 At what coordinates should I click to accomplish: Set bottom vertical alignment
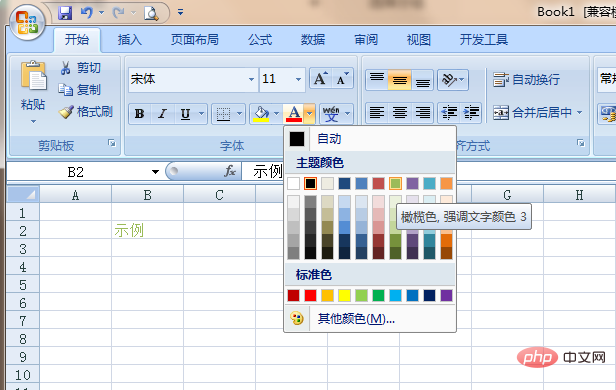coord(423,80)
